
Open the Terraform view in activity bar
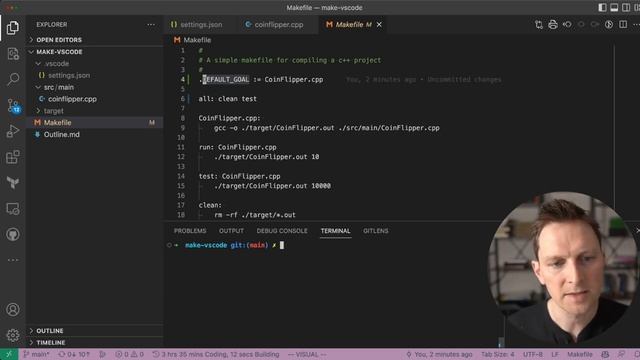pyautogui.click(x=13, y=183)
